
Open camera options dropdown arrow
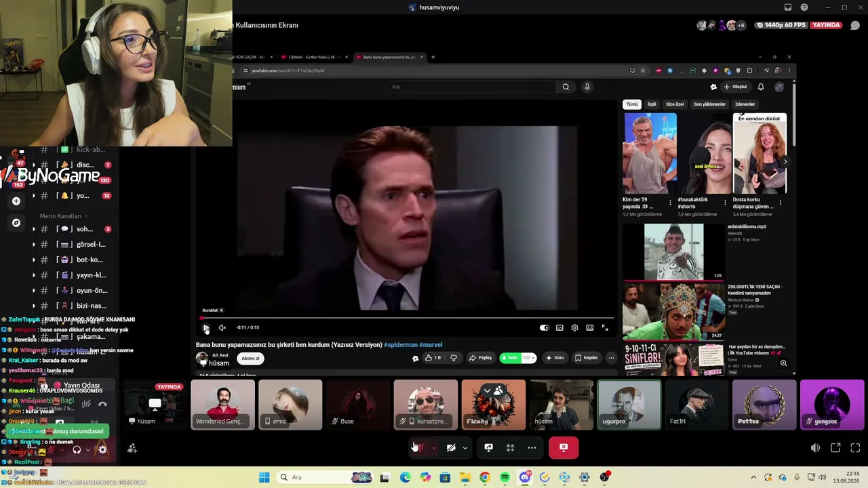click(465, 447)
